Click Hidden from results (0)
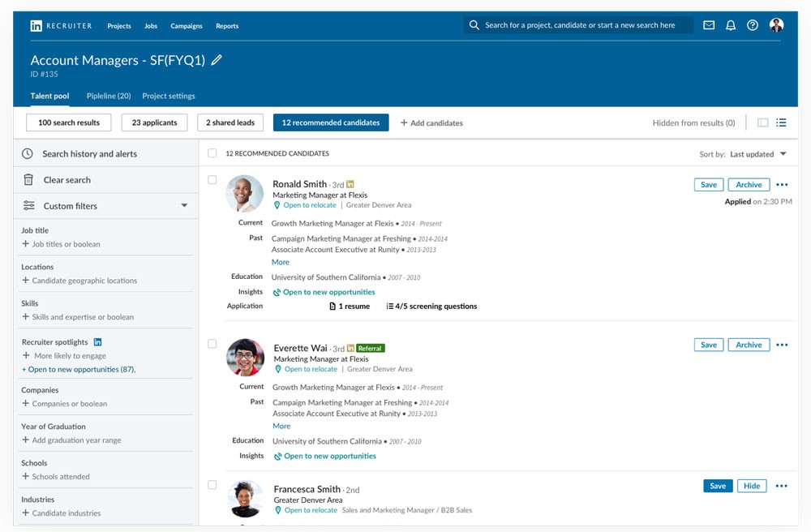Viewport: 811px width, 532px height. (x=693, y=123)
